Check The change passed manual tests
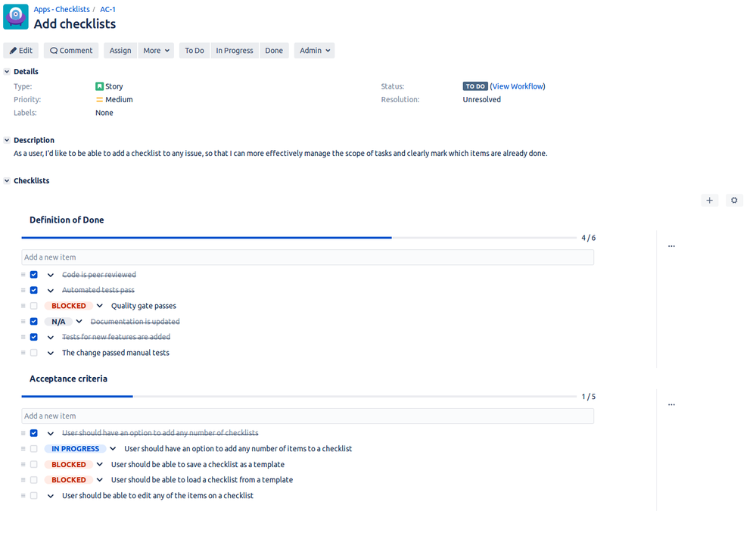 pos(34,353)
